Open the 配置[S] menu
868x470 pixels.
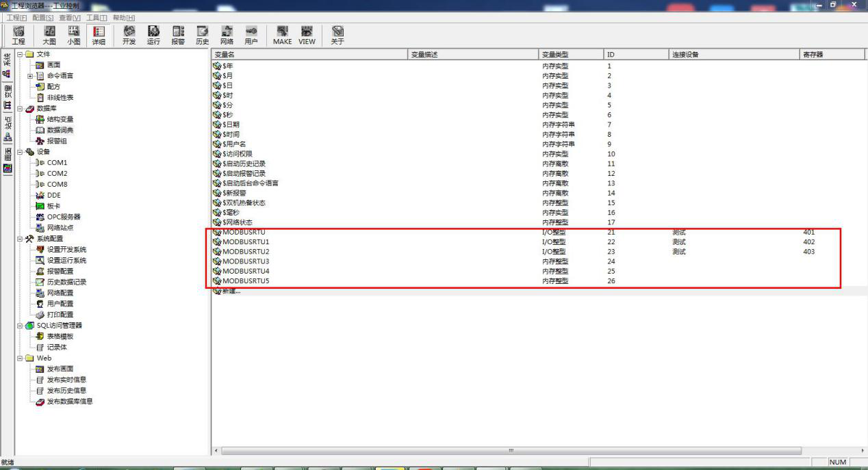pos(42,17)
